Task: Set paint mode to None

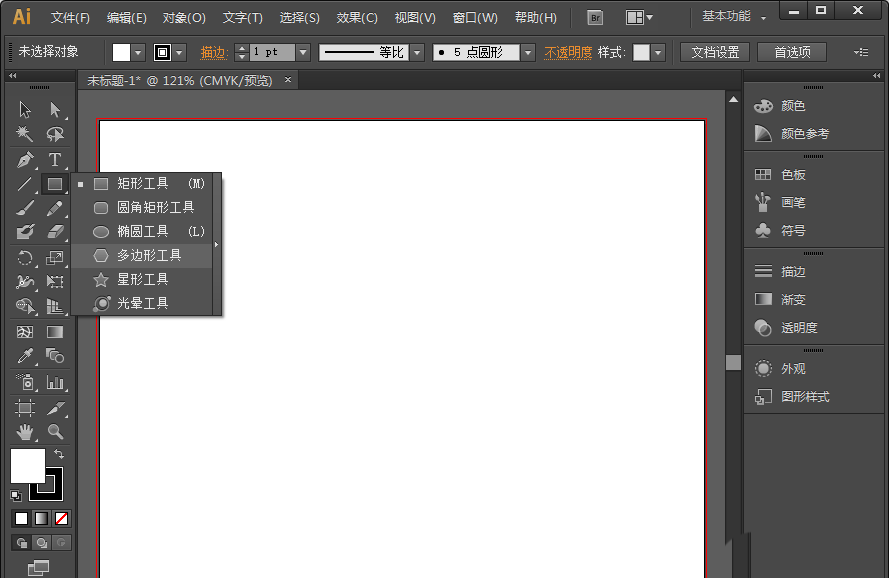Action: click(x=61, y=518)
